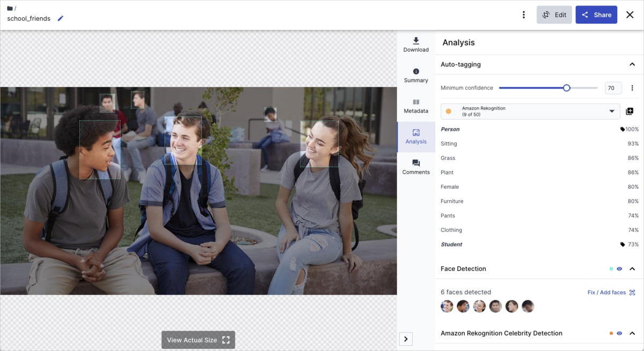Select the Analysis tab

coord(416,137)
